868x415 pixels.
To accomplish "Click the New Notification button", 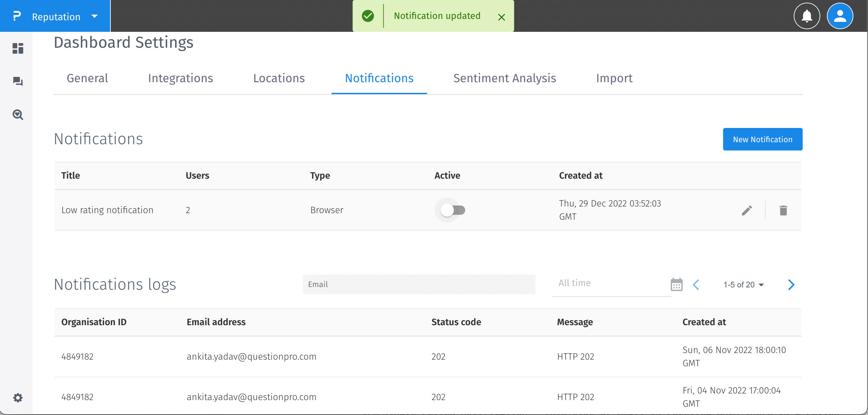I will [762, 140].
